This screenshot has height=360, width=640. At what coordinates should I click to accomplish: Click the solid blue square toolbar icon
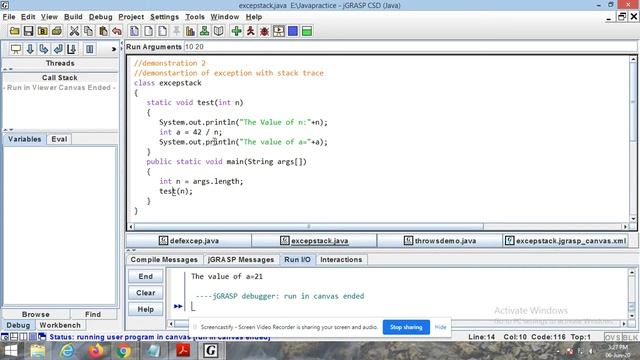tap(293, 31)
